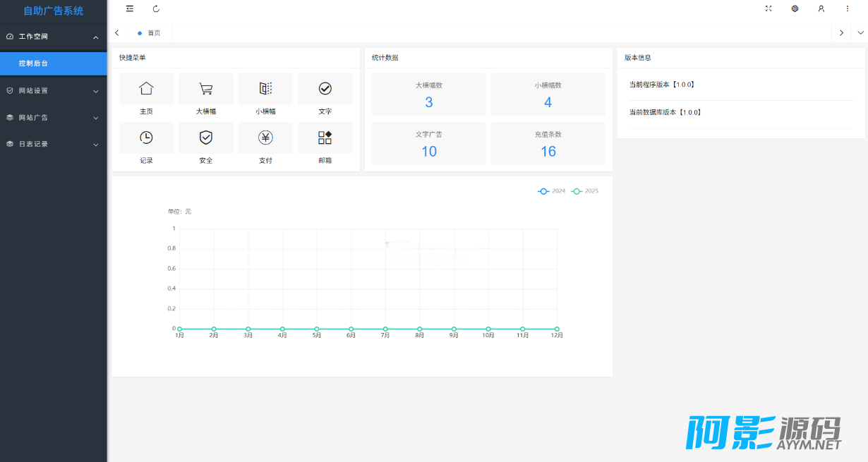Toggle the 2024 series in chart legend
This screenshot has height=462, width=868.
click(x=551, y=191)
